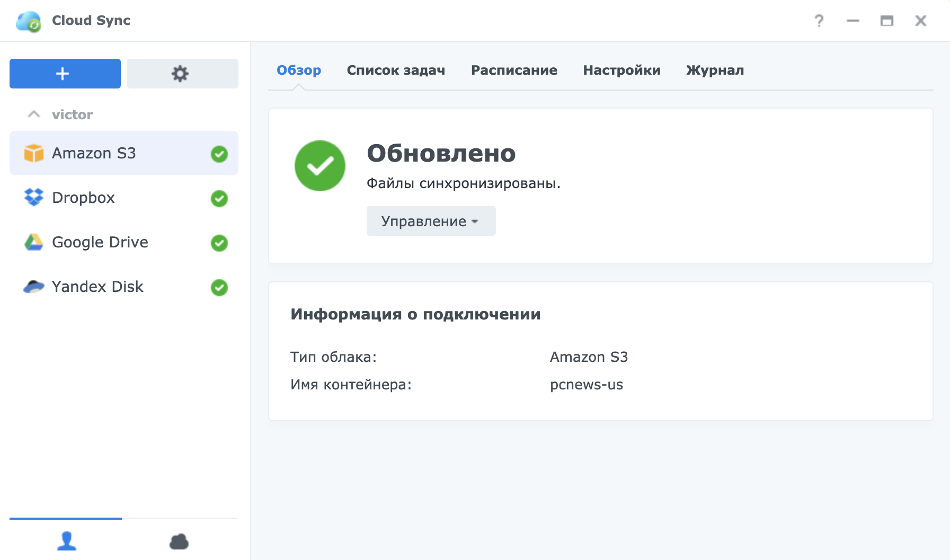
Task: Go to the Настройки tab
Action: 622,70
